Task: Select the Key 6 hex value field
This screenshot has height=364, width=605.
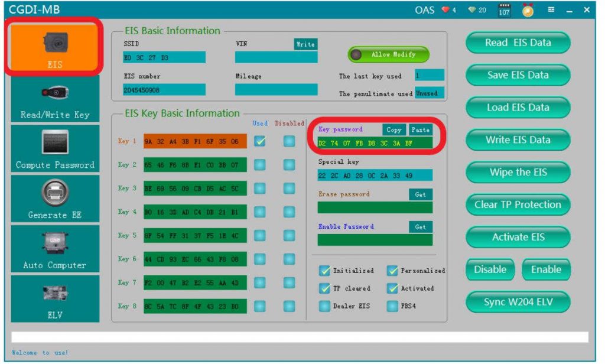Action: point(195,259)
